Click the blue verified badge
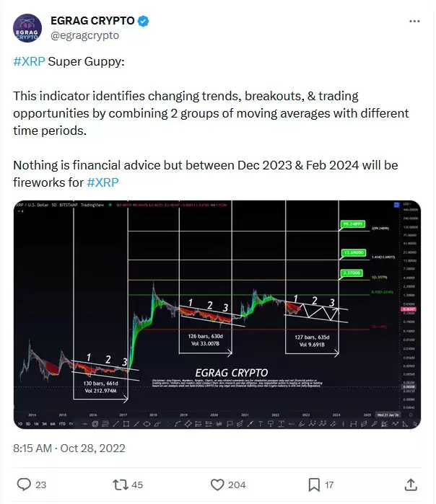Screen dimensions: 436x504 click(x=143, y=21)
